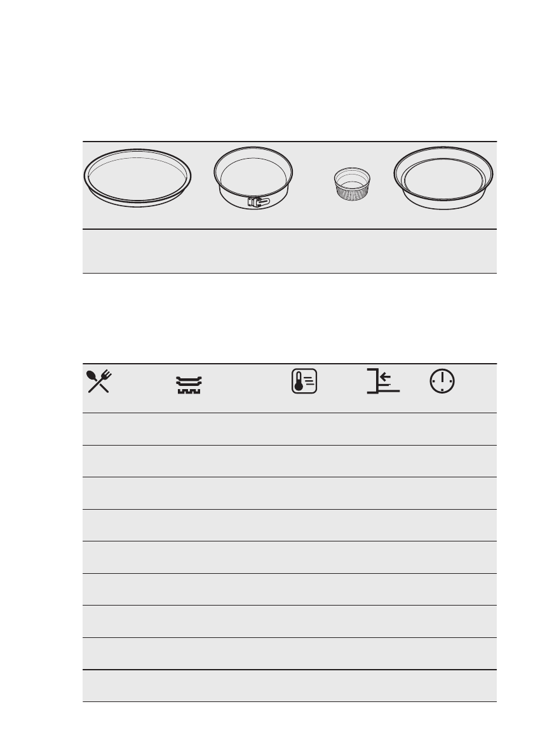The image size is (533, 756).
Task: Select the row just above the thick divider line
Action: (290, 654)
